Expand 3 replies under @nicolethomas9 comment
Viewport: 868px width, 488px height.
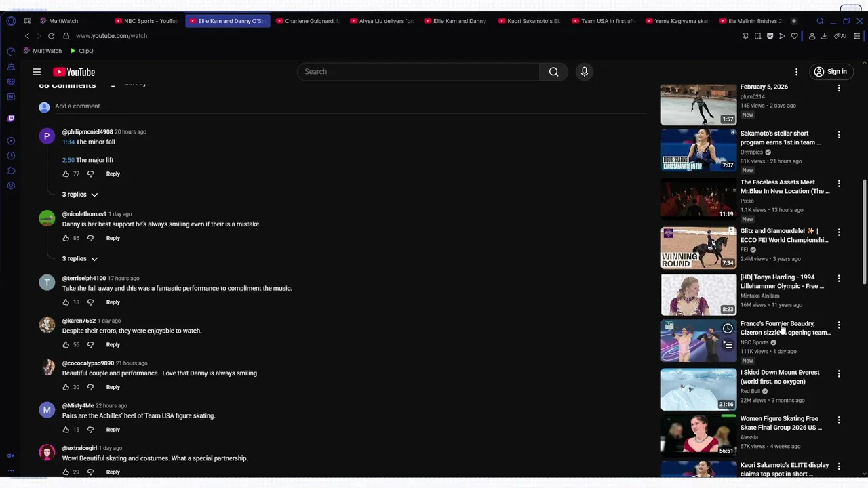pos(80,259)
